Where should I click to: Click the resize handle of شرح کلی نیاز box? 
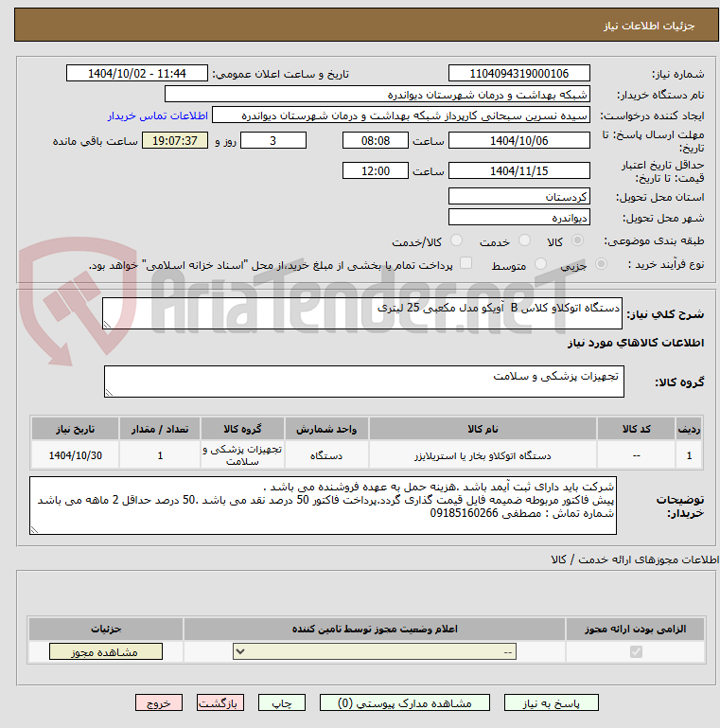(107, 325)
